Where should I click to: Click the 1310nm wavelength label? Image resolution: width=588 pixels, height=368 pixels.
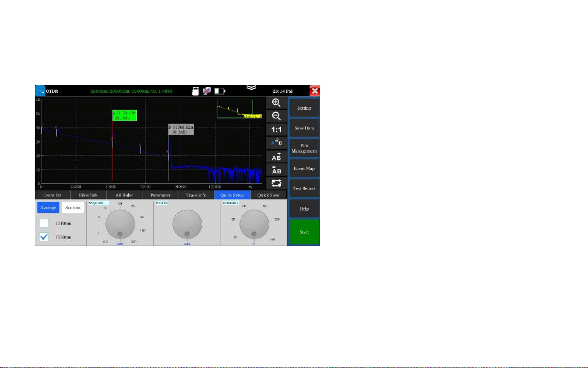click(63, 223)
